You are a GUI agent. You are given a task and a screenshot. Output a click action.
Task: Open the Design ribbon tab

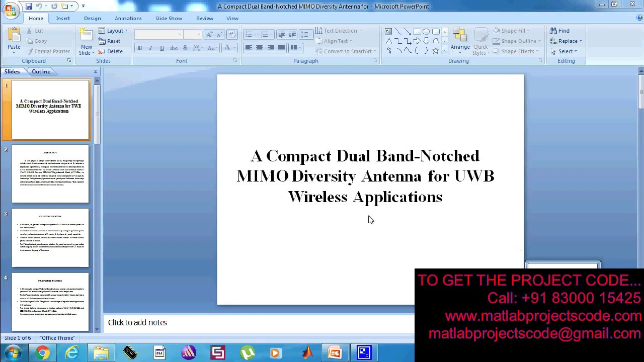pos(93,18)
